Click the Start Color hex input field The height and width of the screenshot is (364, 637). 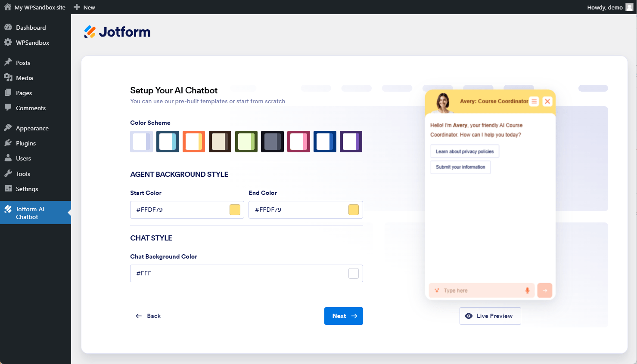pyautogui.click(x=187, y=210)
